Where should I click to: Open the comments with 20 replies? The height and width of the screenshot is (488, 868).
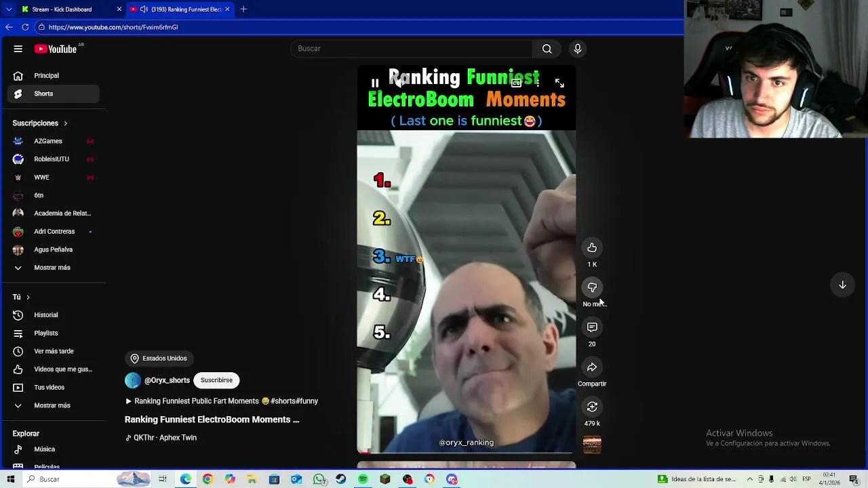[x=592, y=327]
